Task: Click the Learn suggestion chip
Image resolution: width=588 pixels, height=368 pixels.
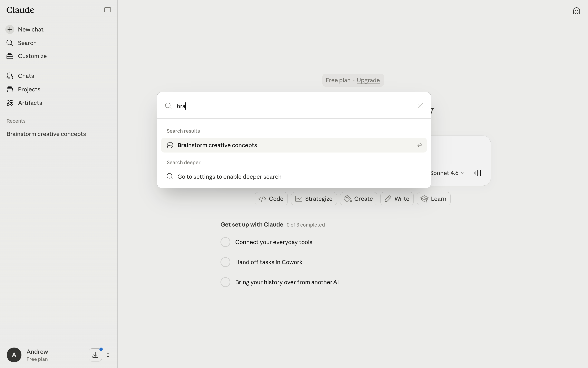Action: click(433, 199)
